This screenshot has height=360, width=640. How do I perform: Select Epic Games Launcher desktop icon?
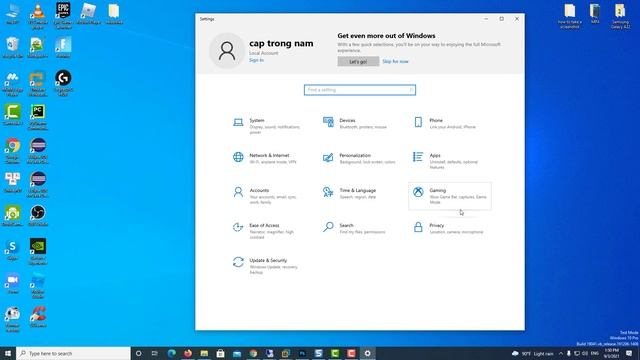[x=63, y=16]
